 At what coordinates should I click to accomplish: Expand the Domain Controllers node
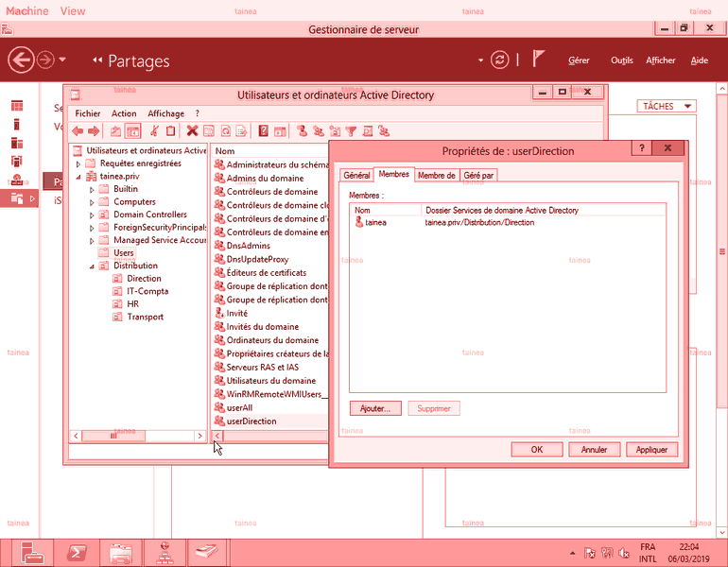pyautogui.click(x=92, y=215)
